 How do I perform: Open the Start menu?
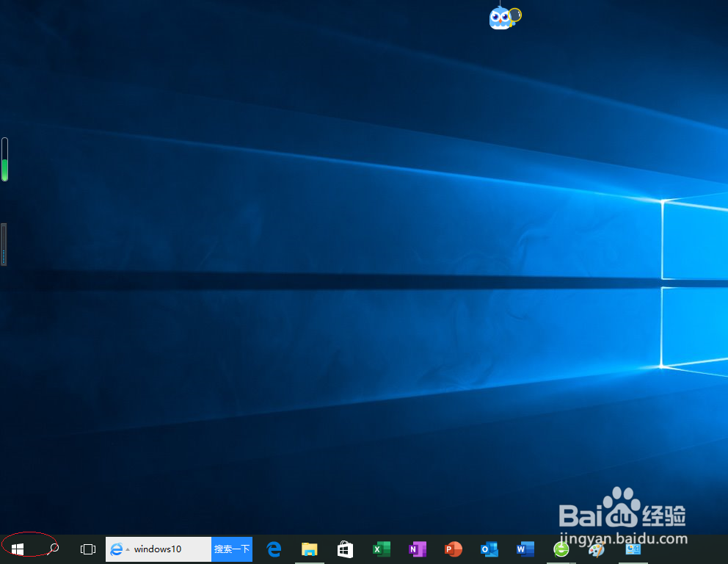pos(18,549)
